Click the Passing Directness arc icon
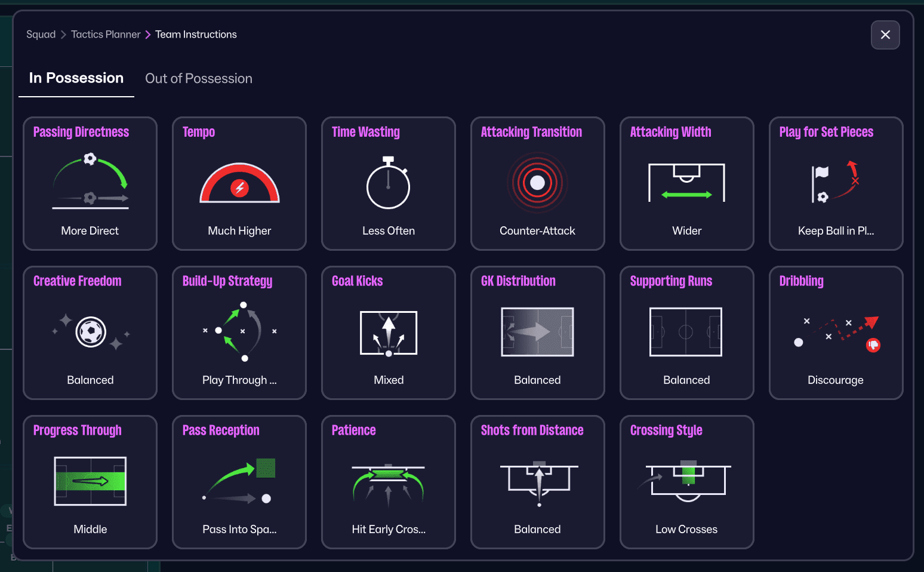The image size is (924, 572). point(90,182)
